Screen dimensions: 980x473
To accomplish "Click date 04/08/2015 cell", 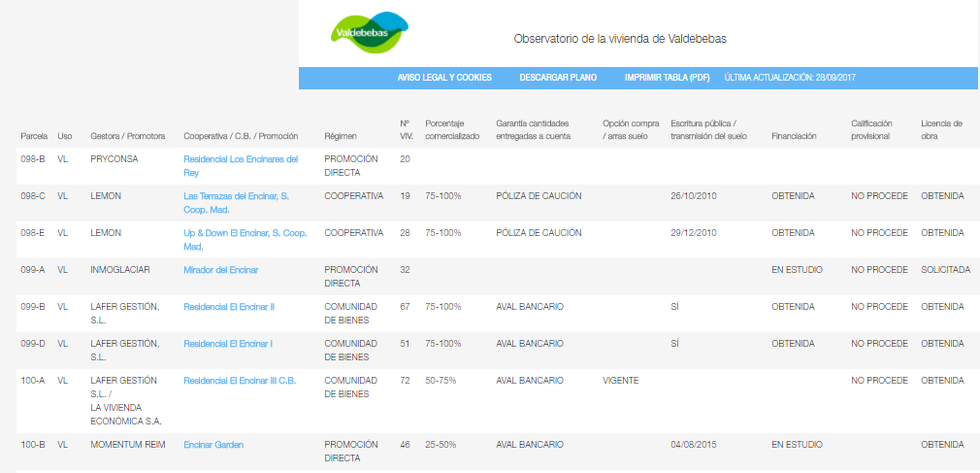I will pos(694,445).
